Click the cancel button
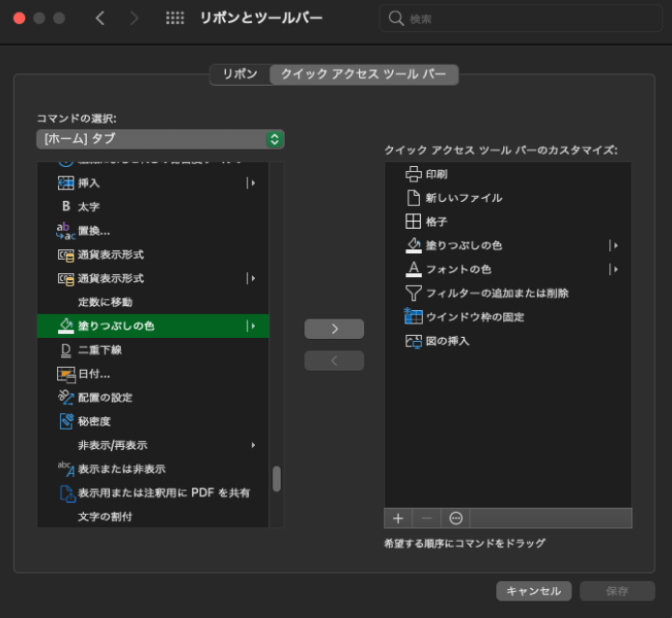This screenshot has height=618, width=672. 533,591
